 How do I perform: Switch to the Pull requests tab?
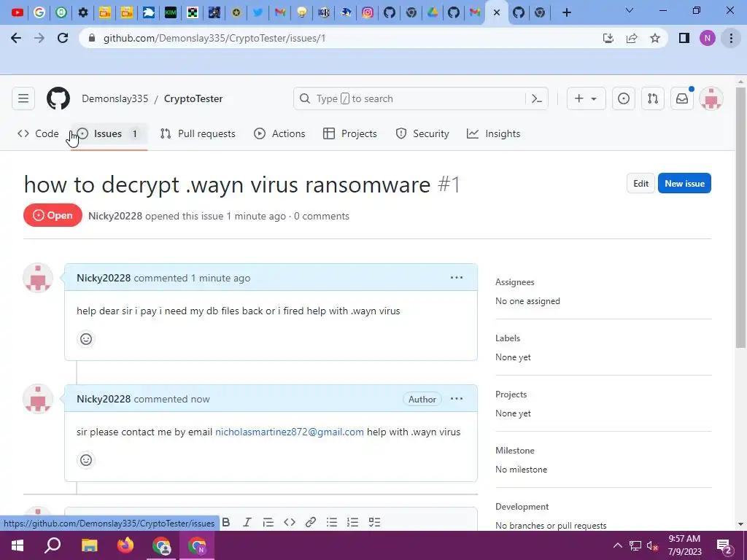[x=198, y=134]
